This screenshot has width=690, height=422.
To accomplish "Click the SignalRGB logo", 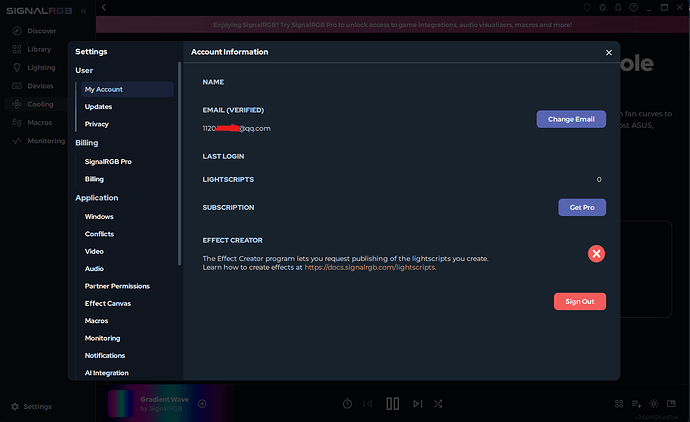I will [39, 11].
